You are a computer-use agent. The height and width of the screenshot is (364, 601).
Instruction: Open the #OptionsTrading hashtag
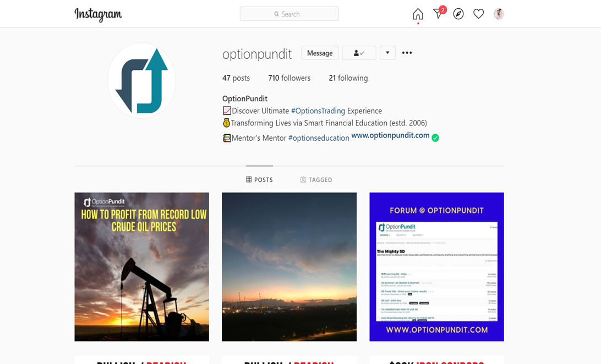pos(318,111)
